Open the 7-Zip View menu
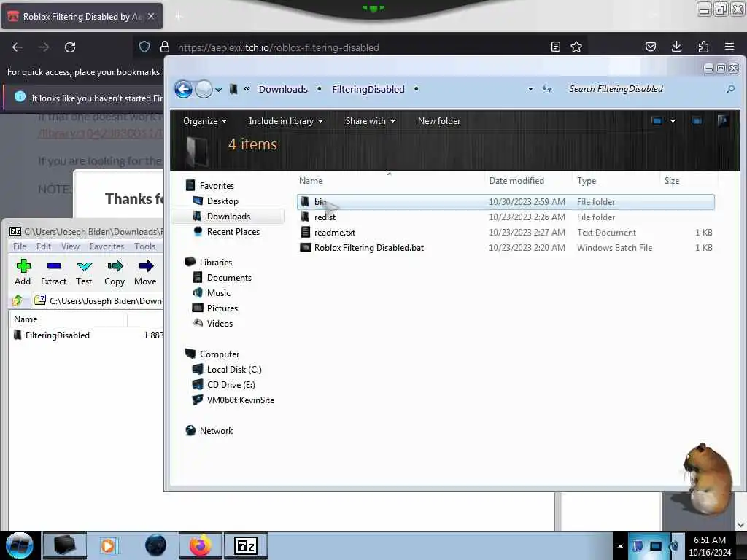 71,246
